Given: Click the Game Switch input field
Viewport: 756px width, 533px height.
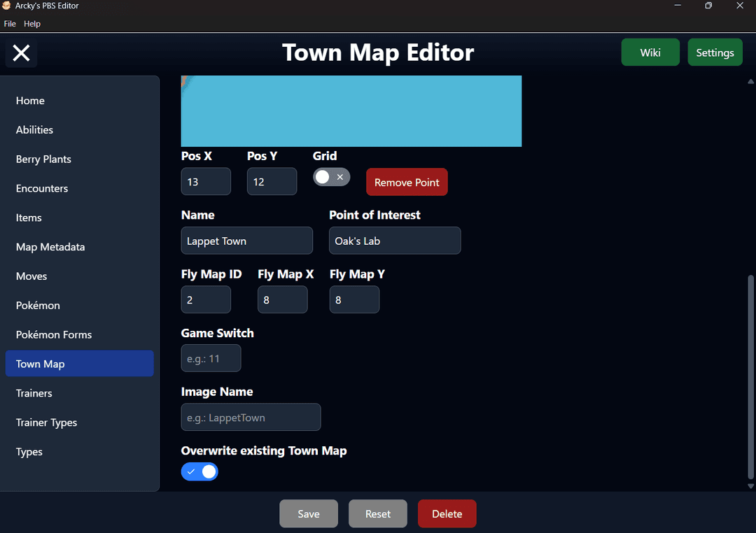Looking at the screenshot, I should click(211, 359).
